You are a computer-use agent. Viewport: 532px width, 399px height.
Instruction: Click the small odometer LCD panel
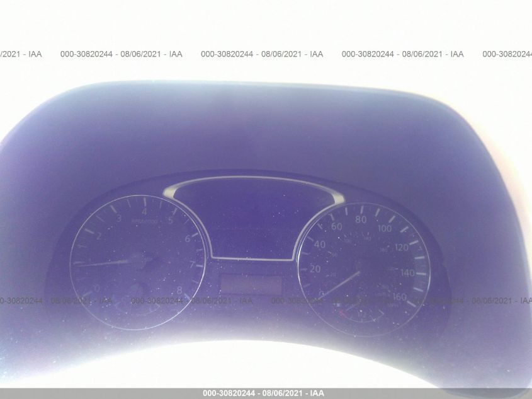pyautogui.click(x=251, y=286)
